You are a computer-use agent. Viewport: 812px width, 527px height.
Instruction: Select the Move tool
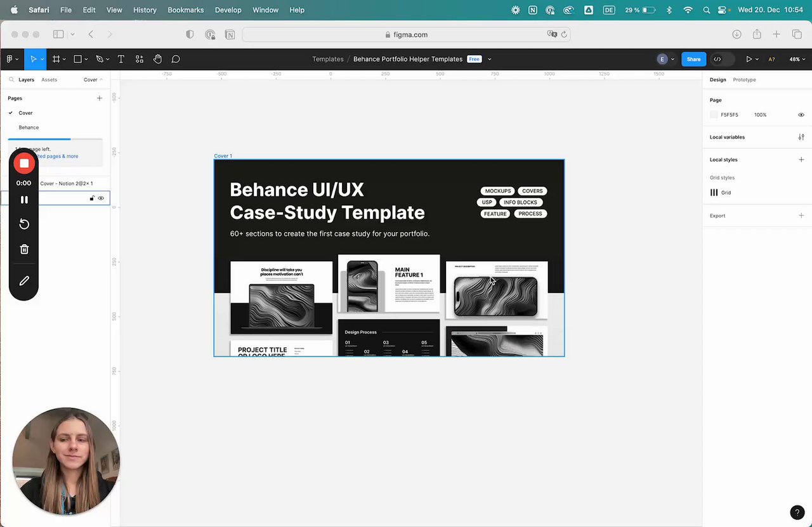coord(33,59)
